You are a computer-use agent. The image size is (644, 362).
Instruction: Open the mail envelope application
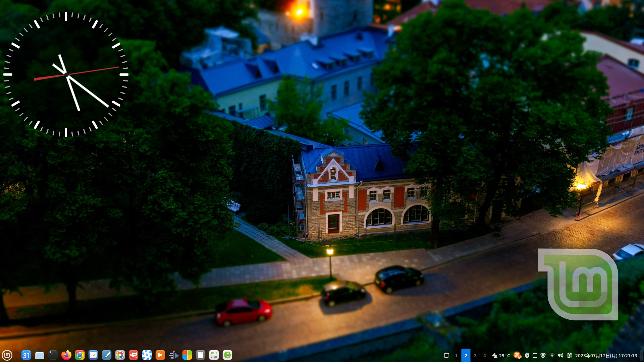coord(93,355)
